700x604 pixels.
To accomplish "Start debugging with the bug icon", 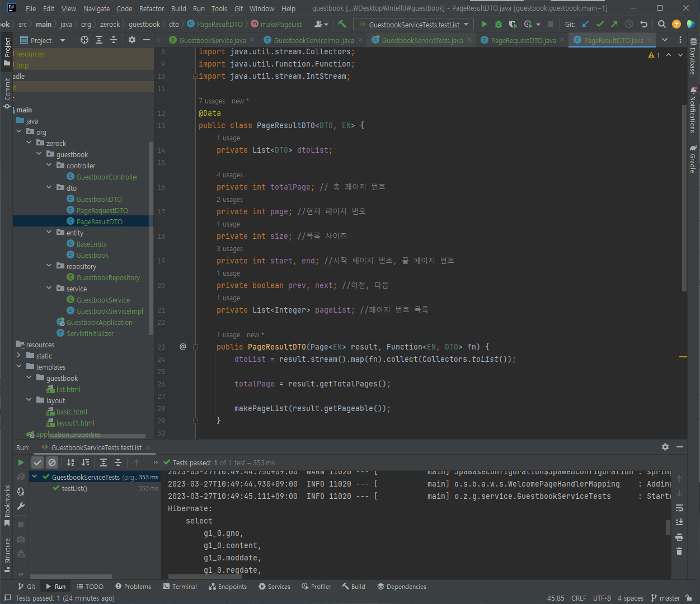I will (498, 24).
